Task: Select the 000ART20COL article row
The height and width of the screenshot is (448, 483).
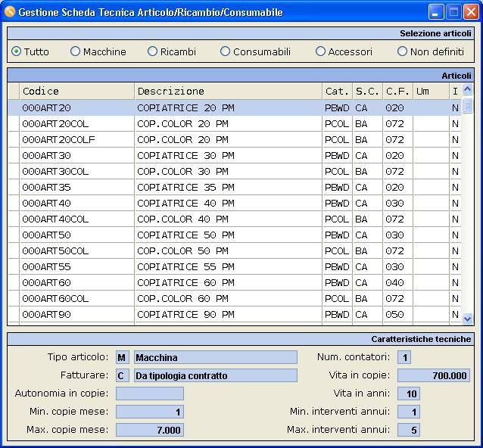Action: [235, 124]
